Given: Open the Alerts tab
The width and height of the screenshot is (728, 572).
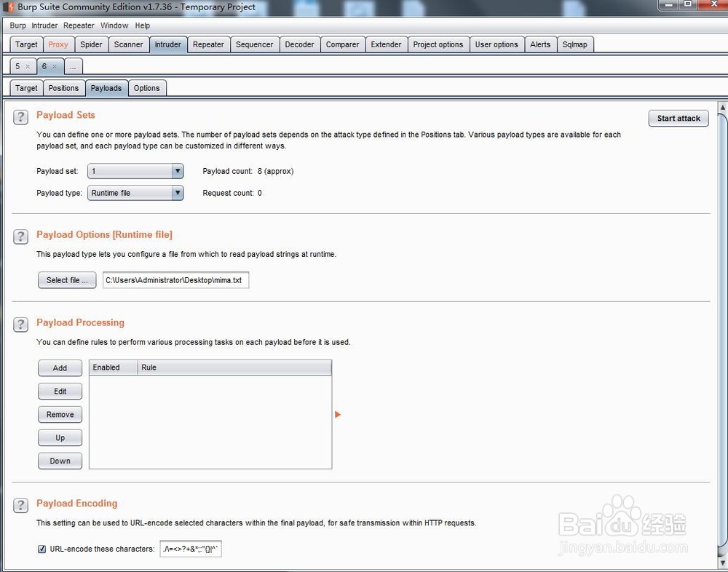Looking at the screenshot, I should [x=540, y=44].
